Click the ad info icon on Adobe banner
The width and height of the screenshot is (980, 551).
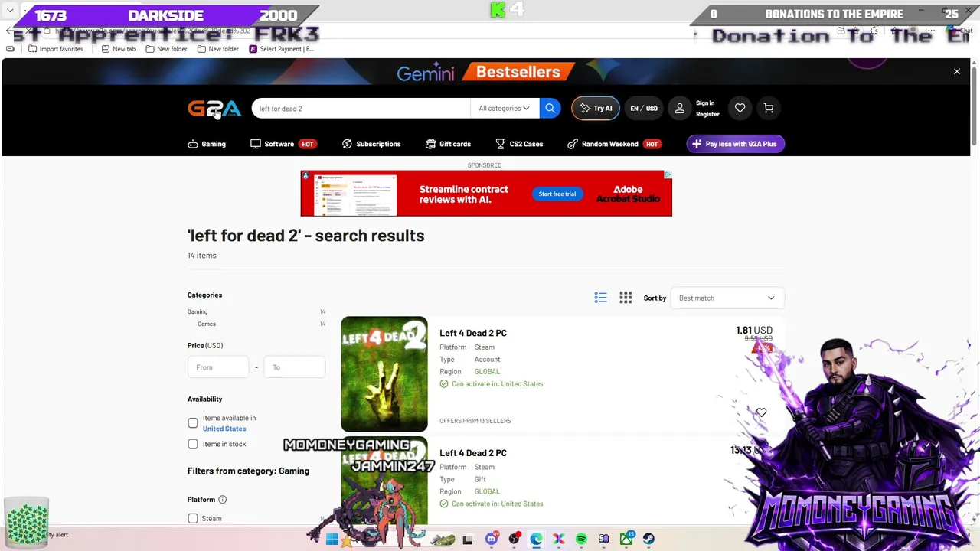[668, 174]
